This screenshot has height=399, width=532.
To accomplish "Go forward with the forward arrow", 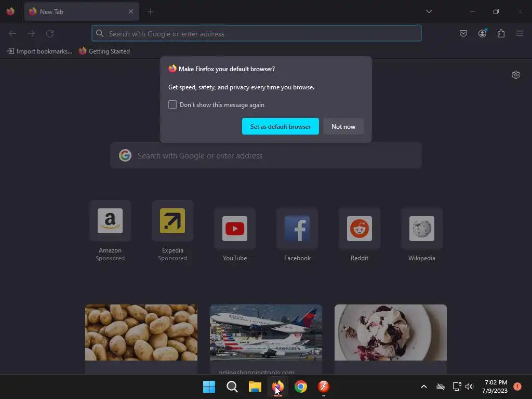I will pyautogui.click(x=31, y=34).
